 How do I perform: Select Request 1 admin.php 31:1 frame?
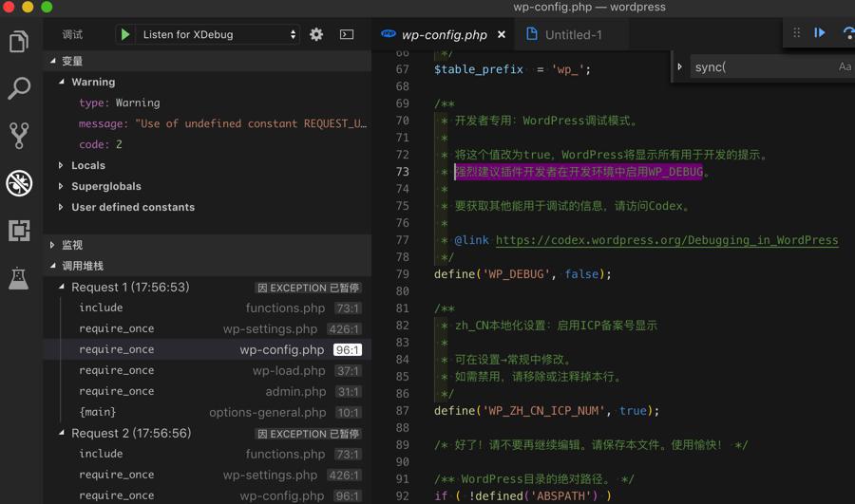pyautogui.click(x=207, y=391)
